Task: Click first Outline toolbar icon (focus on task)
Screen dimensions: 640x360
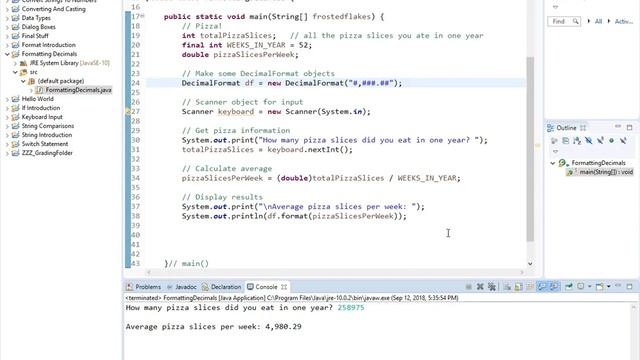Action: (554, 141)
